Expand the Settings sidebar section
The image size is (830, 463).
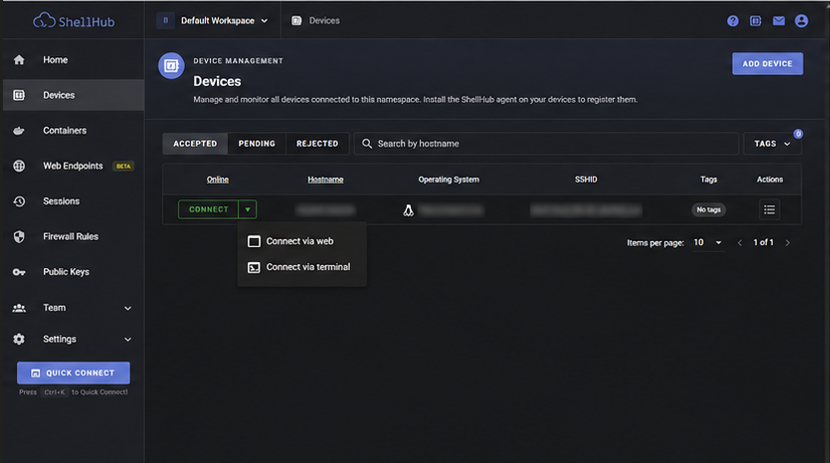(x=128, y=339)
